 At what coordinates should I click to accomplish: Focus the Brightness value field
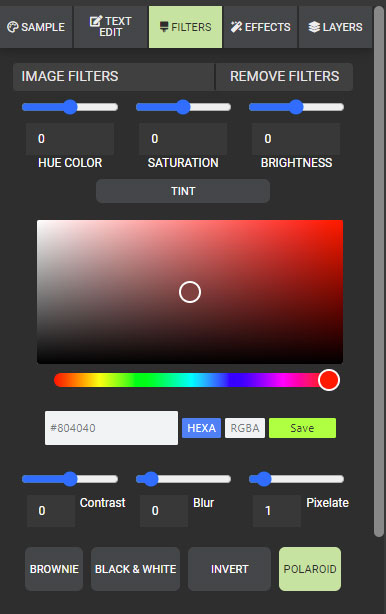point(296,139)
